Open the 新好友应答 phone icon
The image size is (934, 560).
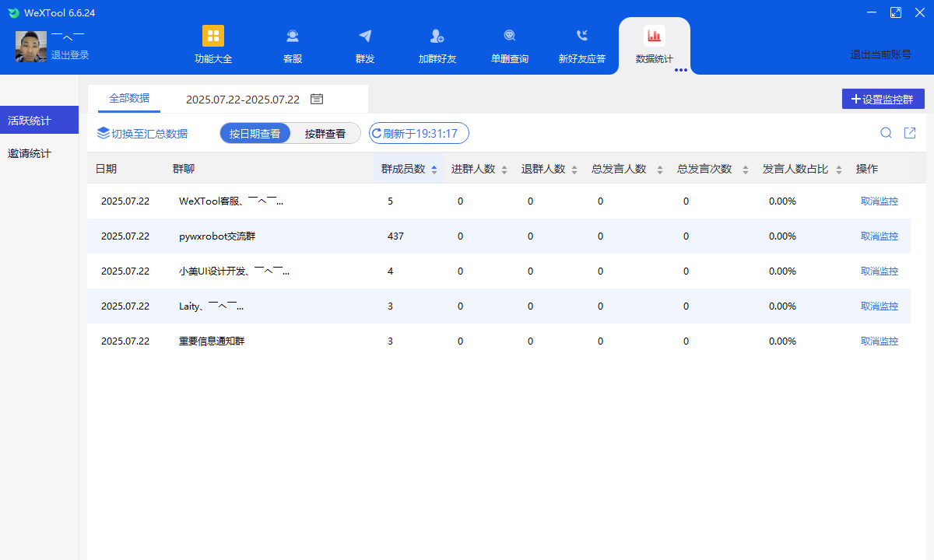click(x=582, y=36)
